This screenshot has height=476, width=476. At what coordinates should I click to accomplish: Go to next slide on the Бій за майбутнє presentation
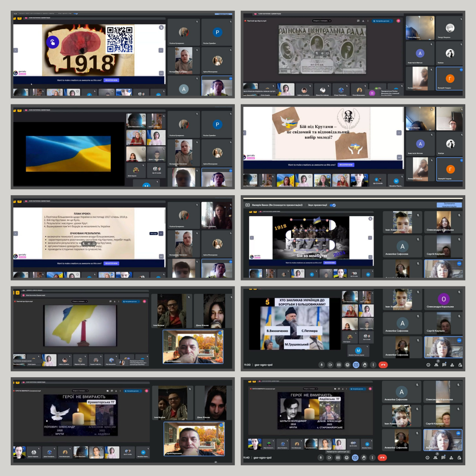click(370, 238)
